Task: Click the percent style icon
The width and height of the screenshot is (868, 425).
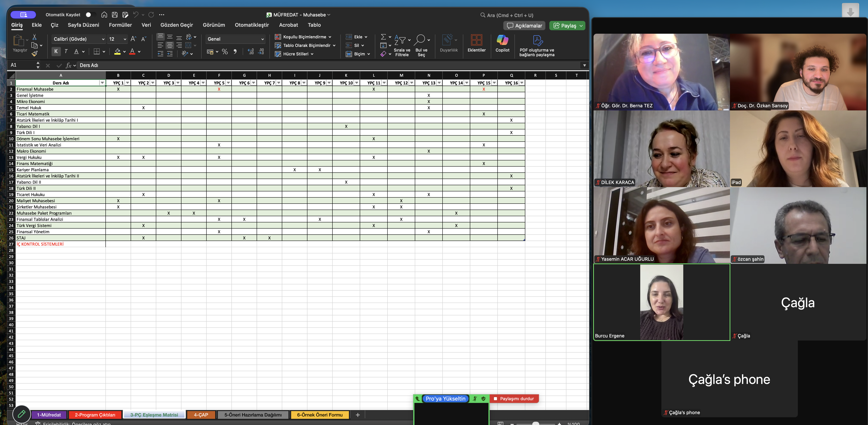Action: coord(225,52)
